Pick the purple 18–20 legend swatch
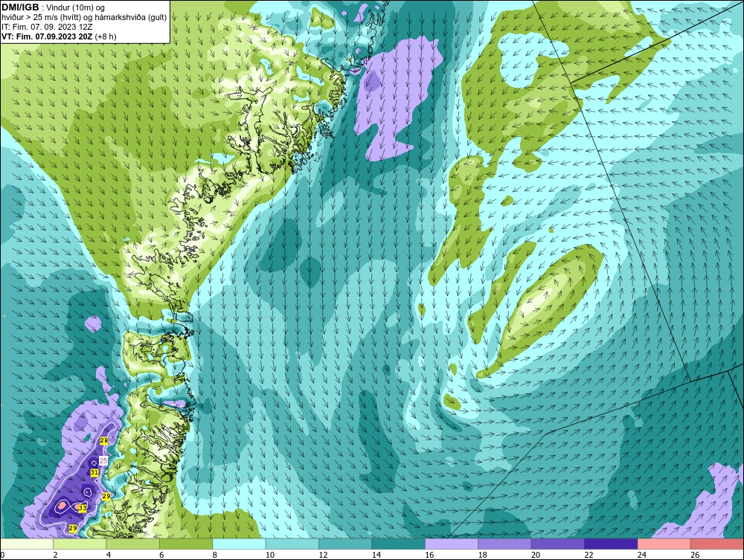Screen dimensions: 744x560 505,544
